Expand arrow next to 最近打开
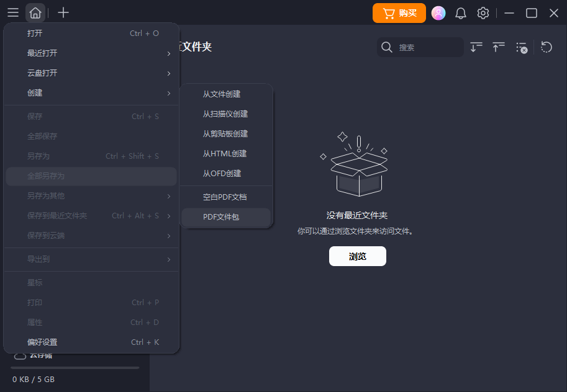567x392 pixels. [x=169, y=53]
